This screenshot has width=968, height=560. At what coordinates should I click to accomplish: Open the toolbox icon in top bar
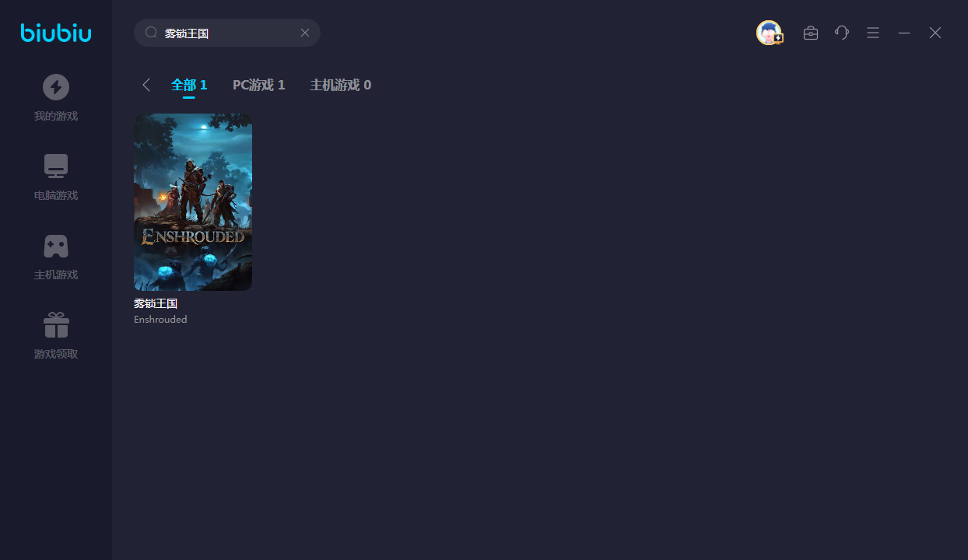811,33
